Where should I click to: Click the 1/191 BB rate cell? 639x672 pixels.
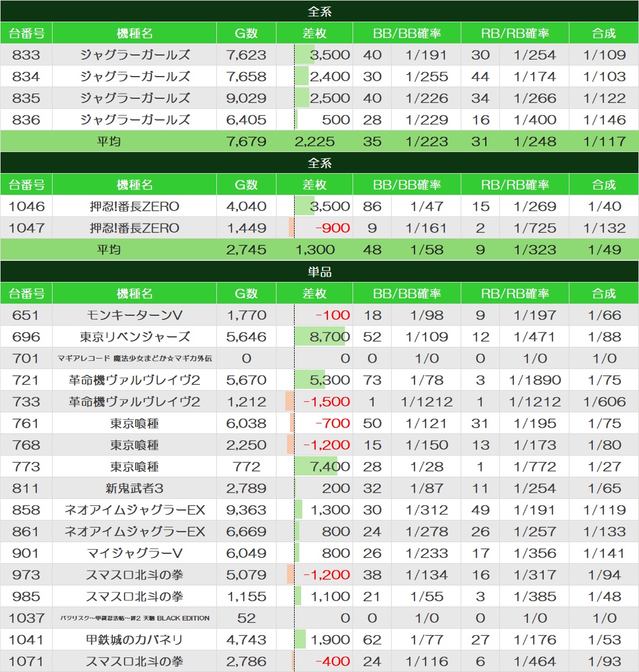(426, 55)
